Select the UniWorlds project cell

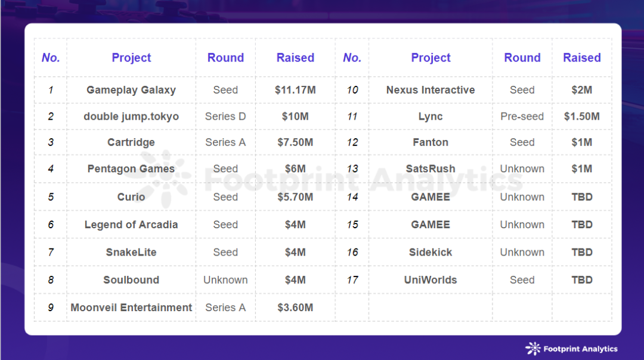(431, 280)
